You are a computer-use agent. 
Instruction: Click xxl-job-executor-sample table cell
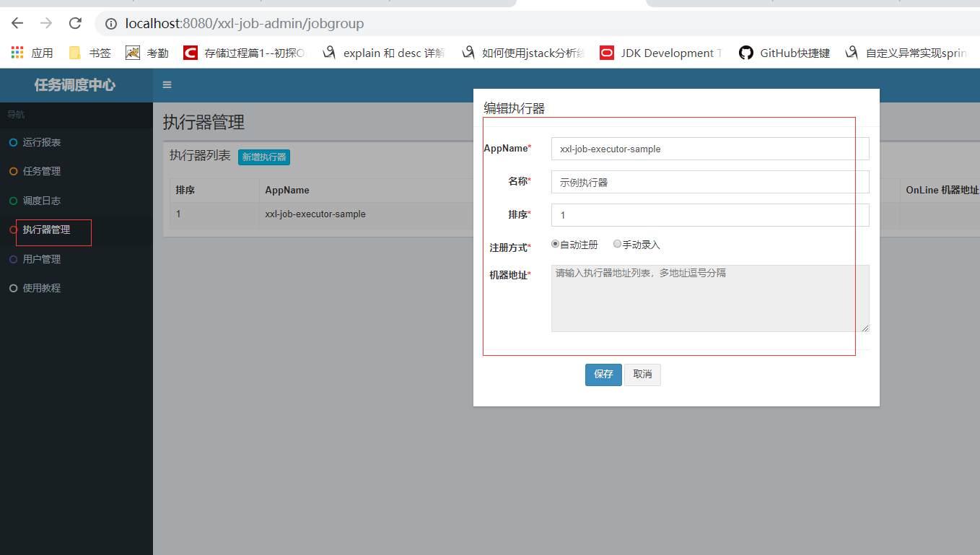pos(315,214)
